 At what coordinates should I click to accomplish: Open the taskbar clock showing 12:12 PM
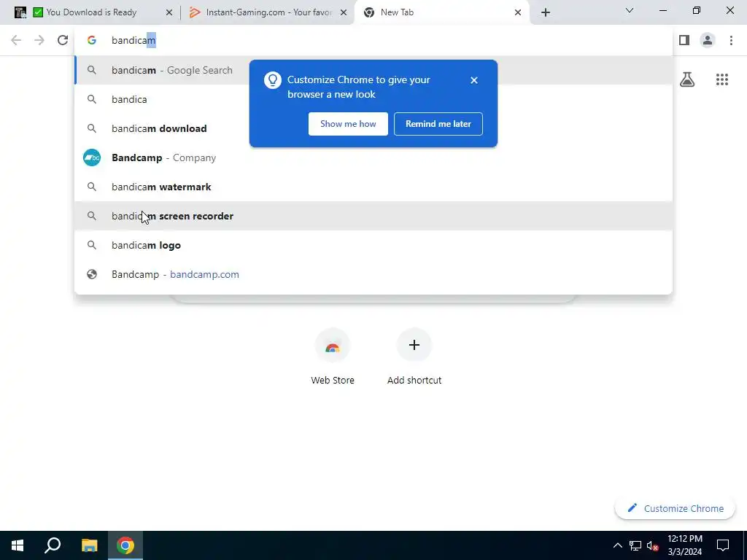pos(684,545)
